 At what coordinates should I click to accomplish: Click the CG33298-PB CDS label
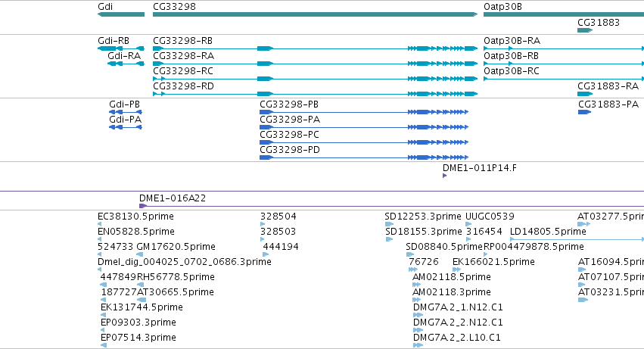pyautogui.click(x=289, y=104)
